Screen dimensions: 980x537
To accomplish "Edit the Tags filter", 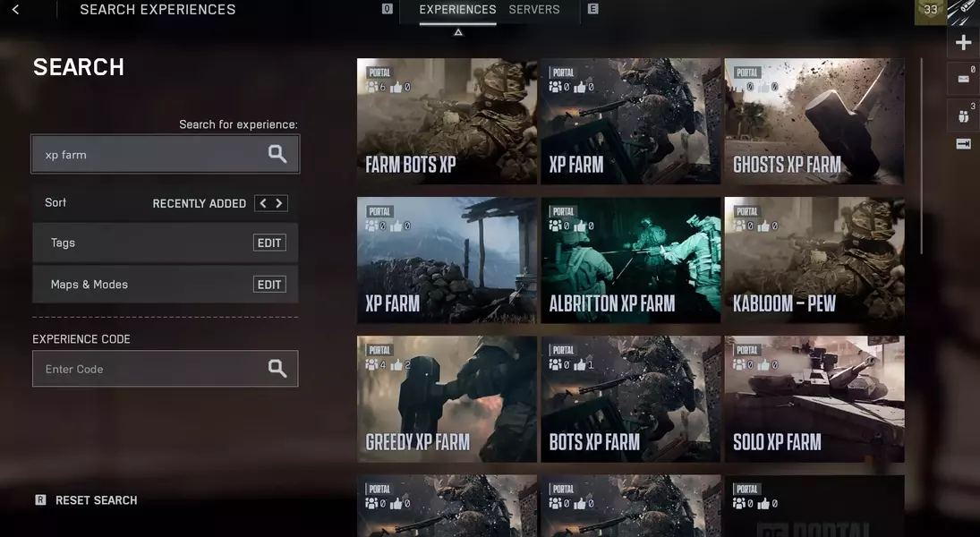I will coord(269,243).
